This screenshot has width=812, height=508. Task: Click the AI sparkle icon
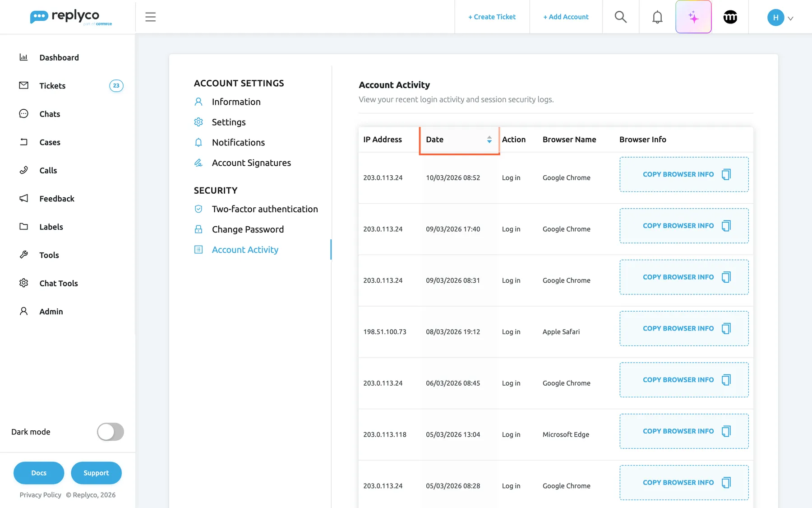click(693, 17)
